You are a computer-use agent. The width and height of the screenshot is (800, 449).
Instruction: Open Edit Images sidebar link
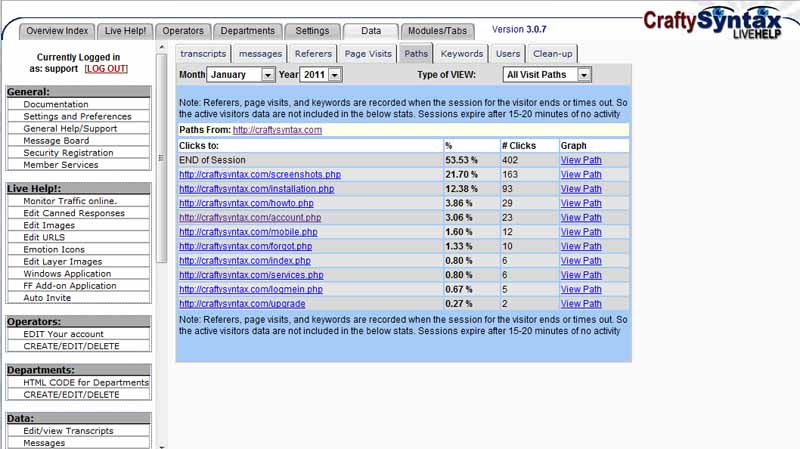(49, 225)
